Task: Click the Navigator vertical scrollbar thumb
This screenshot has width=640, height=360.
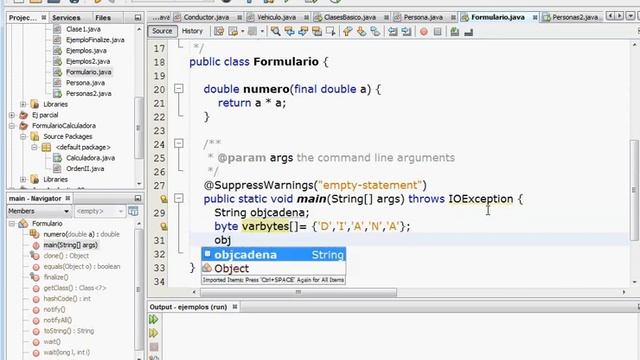Action: coord(139,289)
